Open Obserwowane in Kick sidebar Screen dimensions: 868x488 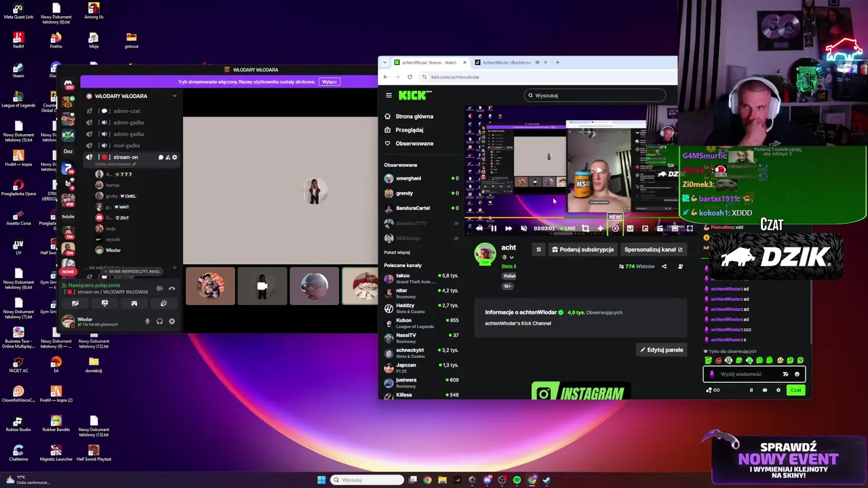[x=409, y=144]
